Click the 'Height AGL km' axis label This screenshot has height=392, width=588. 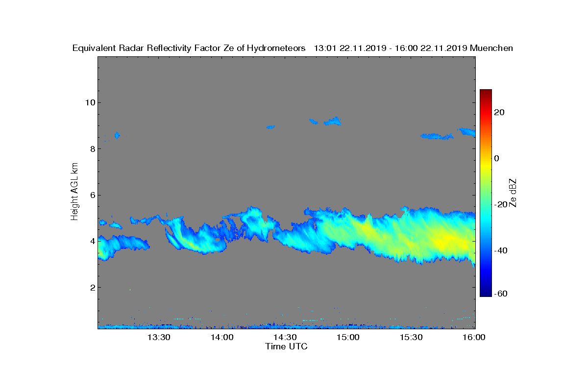pos(74,192)
